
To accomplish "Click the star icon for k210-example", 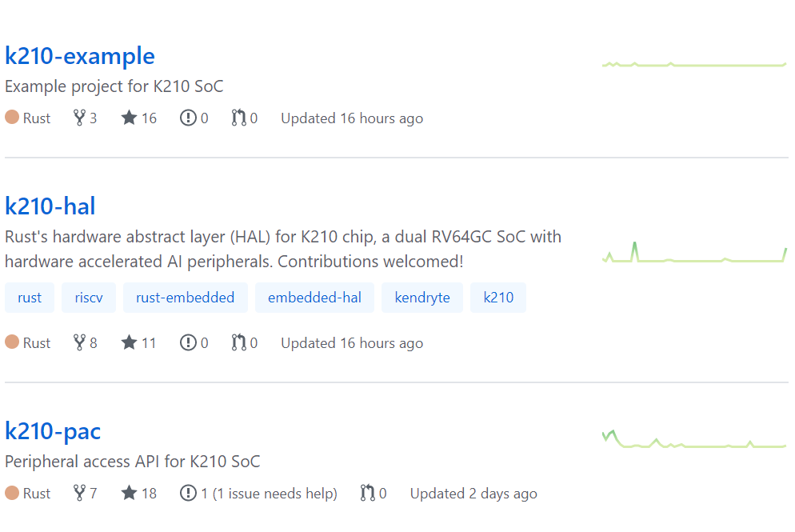I will pyautogui.click(x=129, y=118).
